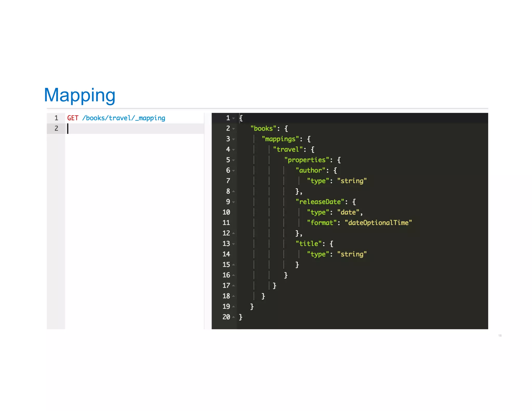Collapse the "properties" block fold arrow
The image size is (532, 411).
tap(234, 160)
